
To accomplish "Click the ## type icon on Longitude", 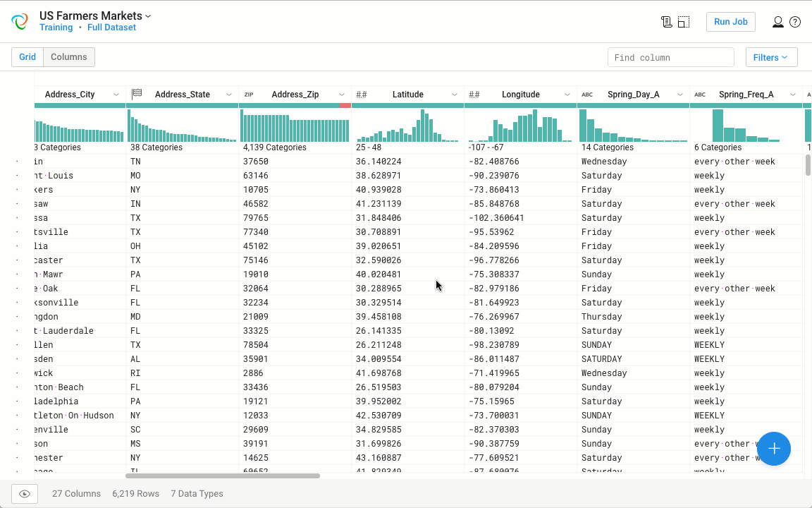I will tap(474, 95).
